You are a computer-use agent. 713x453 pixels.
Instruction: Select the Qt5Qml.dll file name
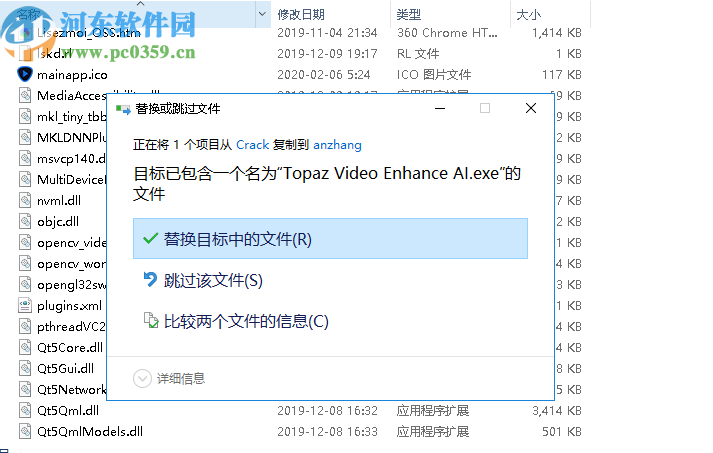[x=68, y=411]
